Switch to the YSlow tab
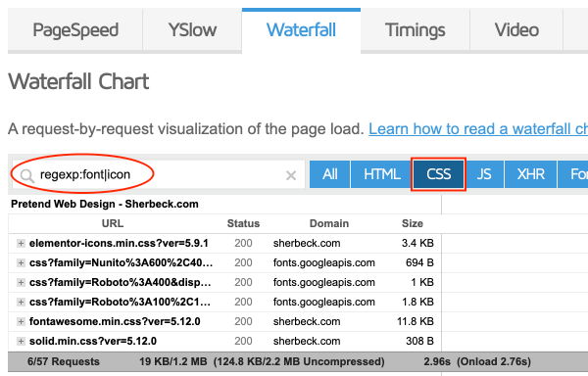Image resolution: width=588 pixels, height=376 pixels. pyautogui.click(x=192, y=30)
